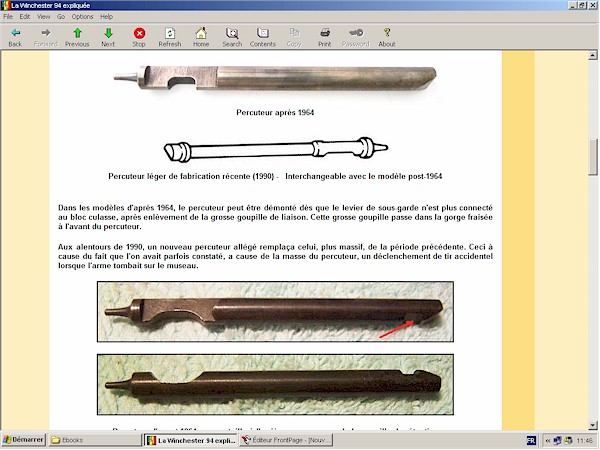Print the current page
600x450 pixels.
324,37
